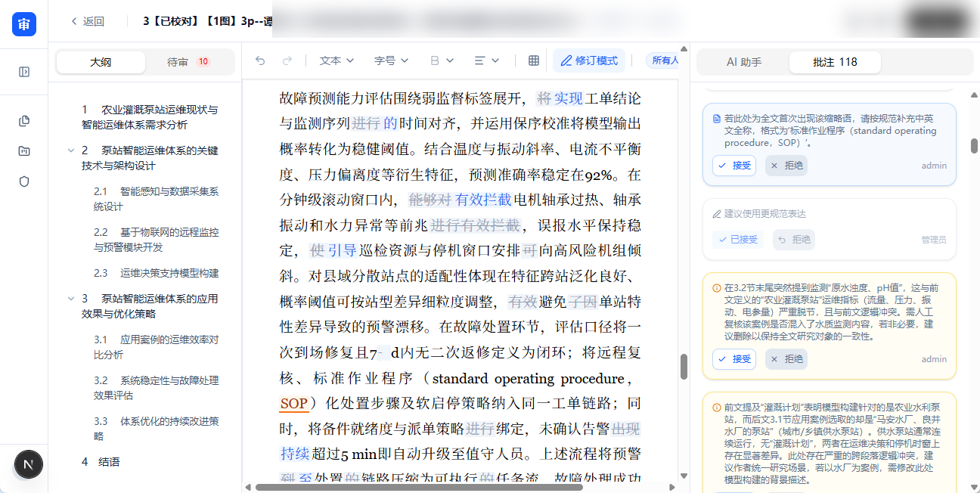Image resolution: width=980 pixels, height=493 pixels.
Task: Open the 所有人 filter dropdown
Action: point(664,60)
